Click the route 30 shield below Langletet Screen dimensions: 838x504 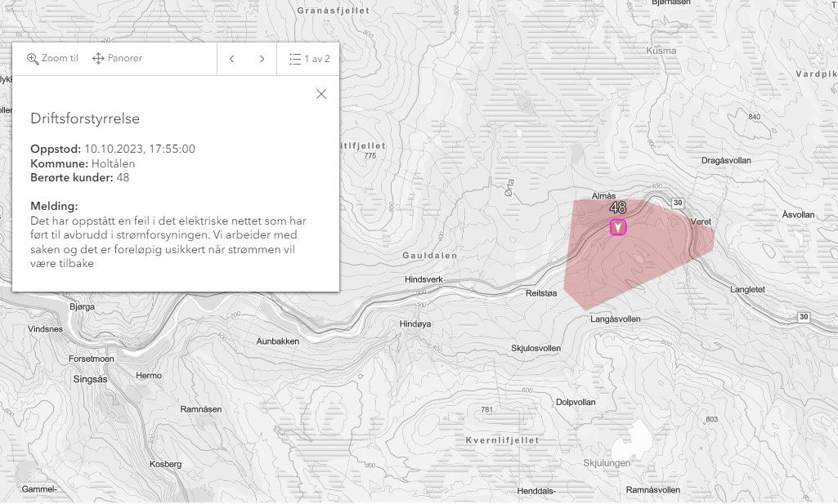(x=804, y=317)
